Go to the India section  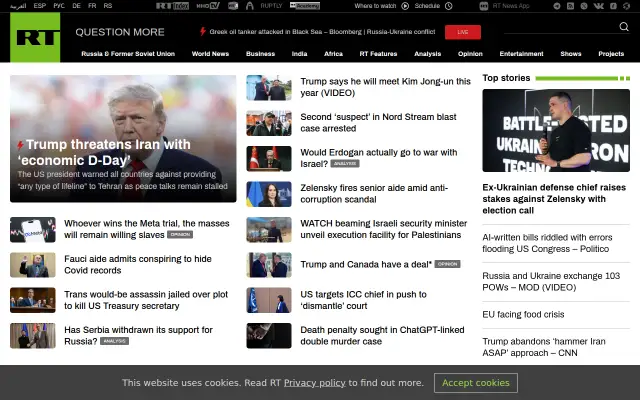click(299, 53)
